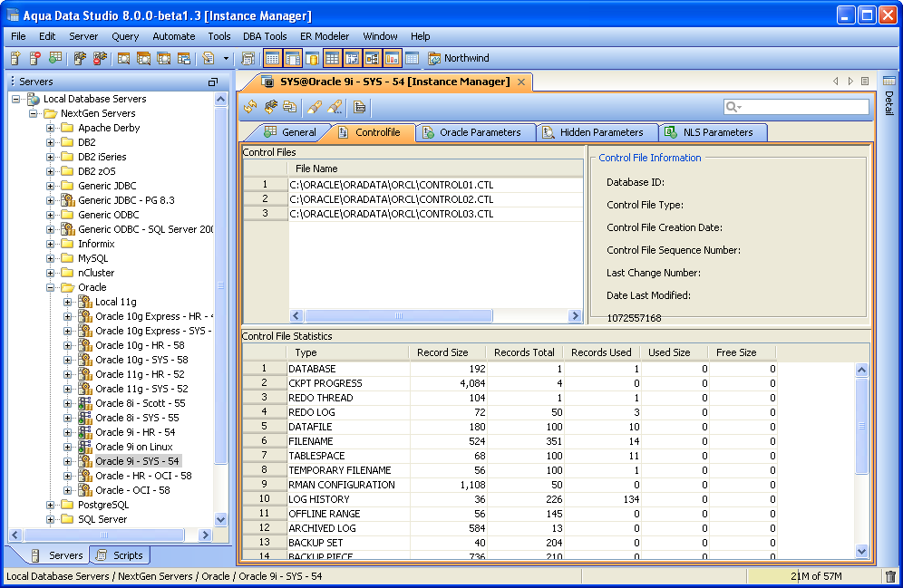Expand the PostgreSQL server folder

(x=51, y=505)
